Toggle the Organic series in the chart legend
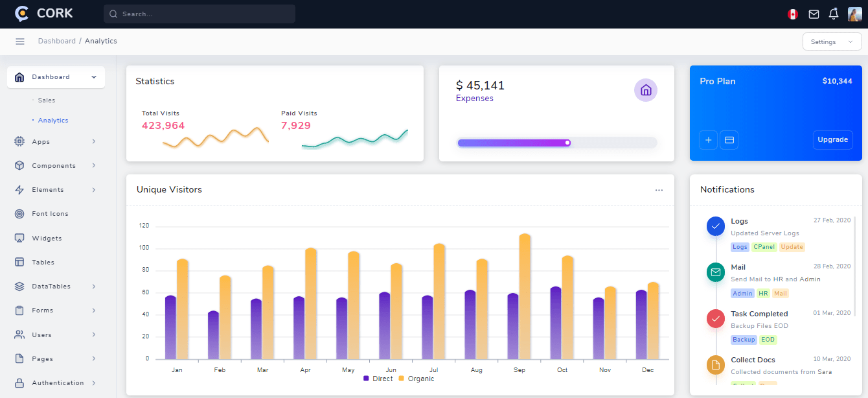The width and height of the screenshot is (868, 398). (x=417, y=379)
